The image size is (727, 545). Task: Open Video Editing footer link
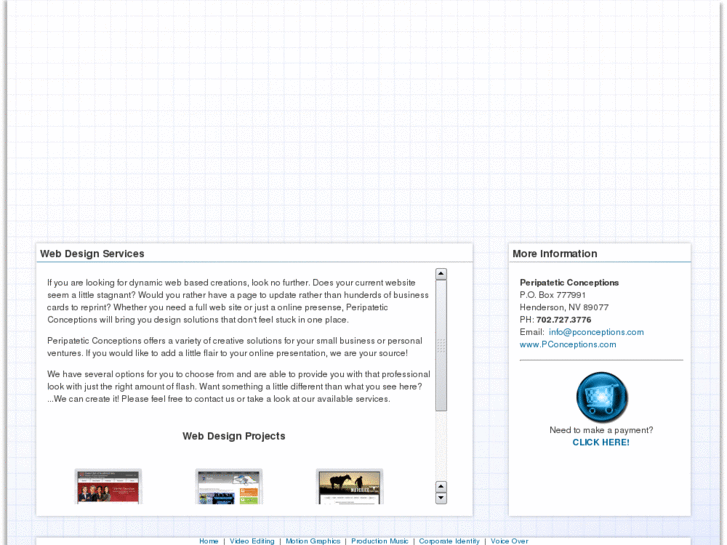252,541
